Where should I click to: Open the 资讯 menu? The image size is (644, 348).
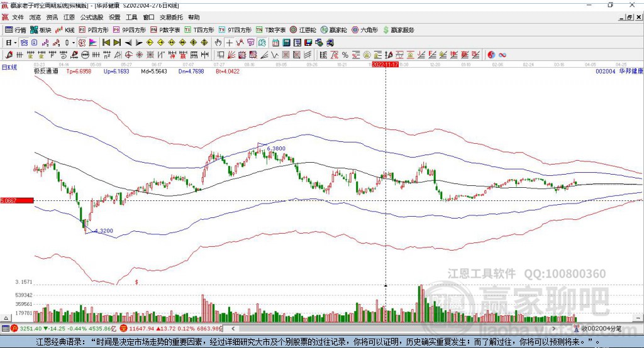[52, 17]
